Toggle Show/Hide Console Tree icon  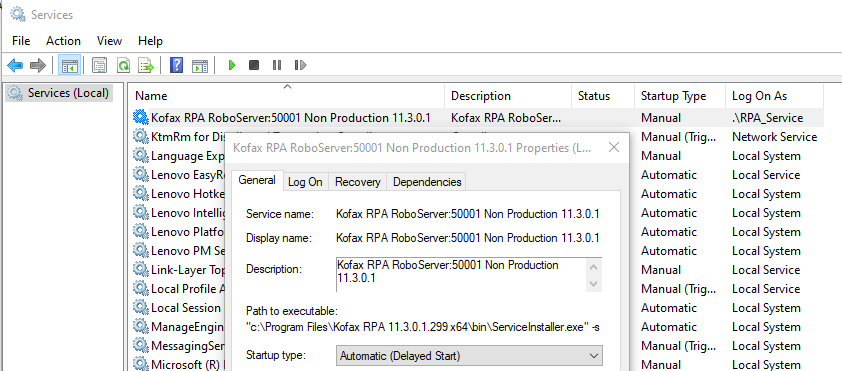[x=70, y=66]
